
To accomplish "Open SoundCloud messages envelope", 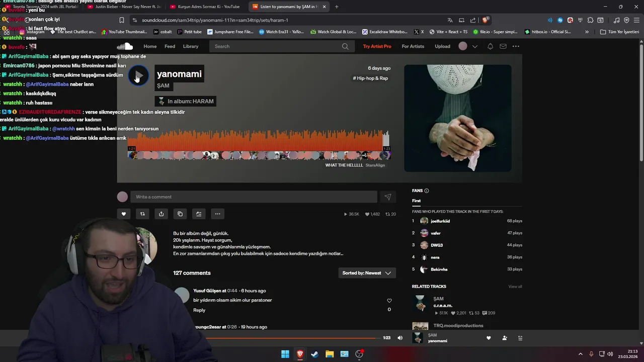I will [503, 46].
